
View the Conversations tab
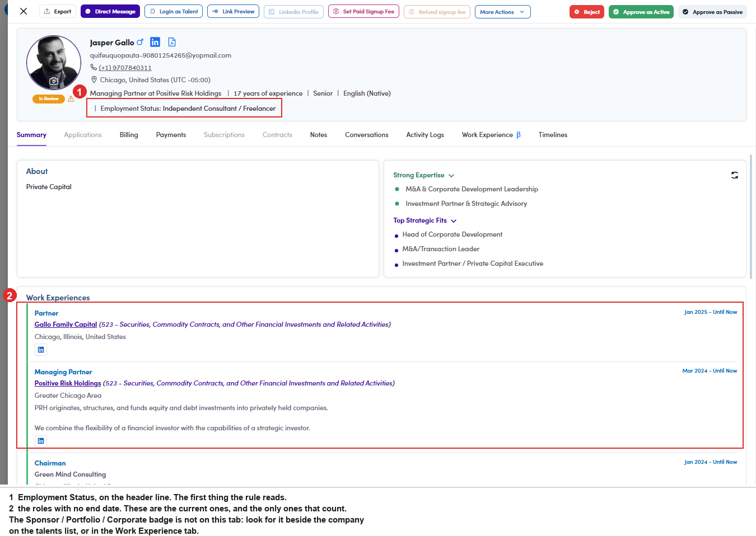click(367, 135)
